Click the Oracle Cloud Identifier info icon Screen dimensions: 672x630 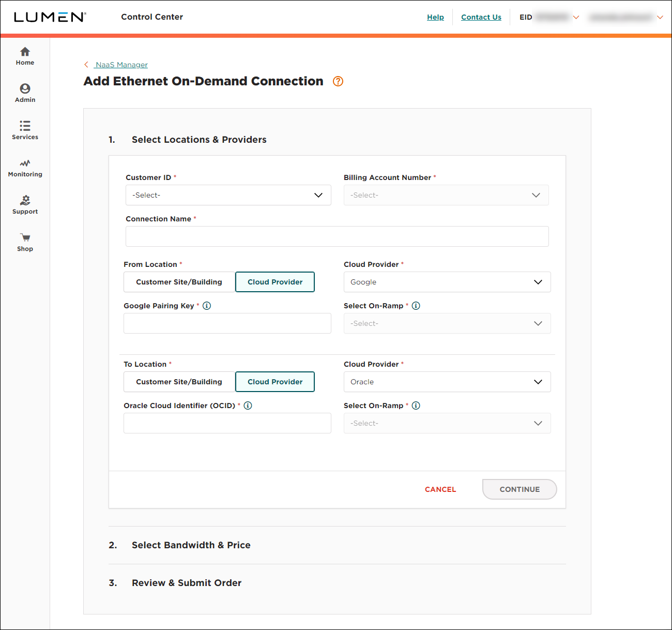[248, 406]
